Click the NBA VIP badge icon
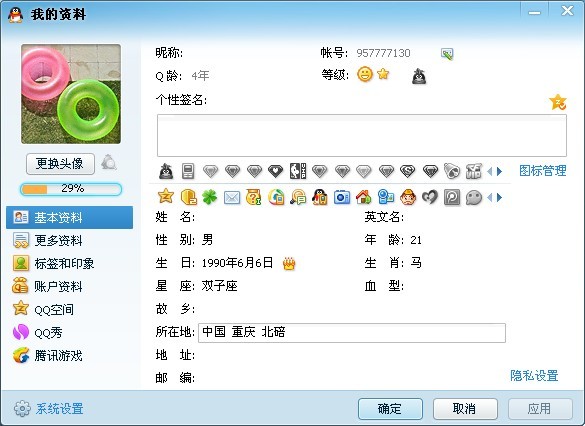 click(x=298, y=171)
